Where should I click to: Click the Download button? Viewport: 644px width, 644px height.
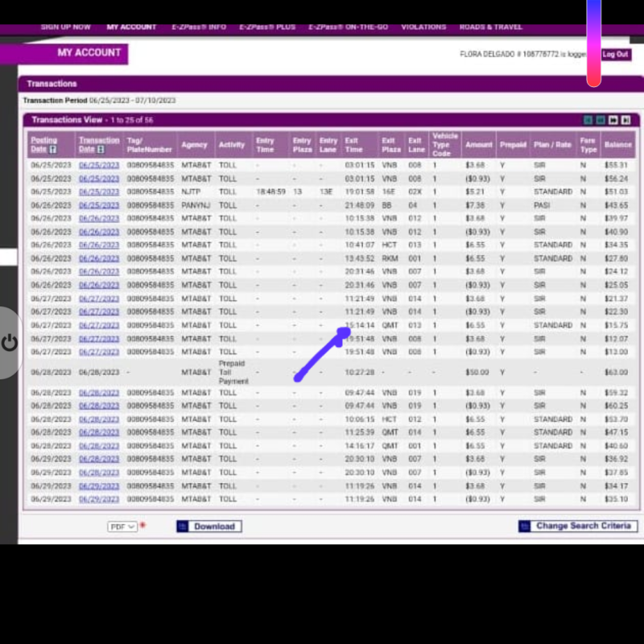(209, 526)
